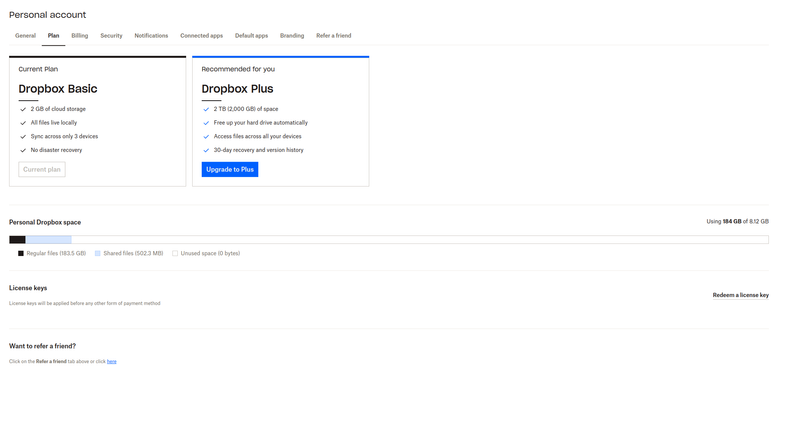Click blue checkmark beside Access files across devices
800x422 pixels.
(x=206, y=137)
